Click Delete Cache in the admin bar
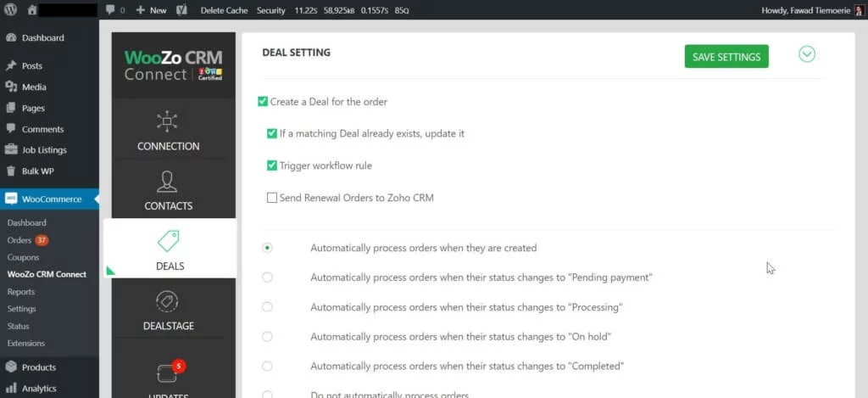 [x=224, y=10]
